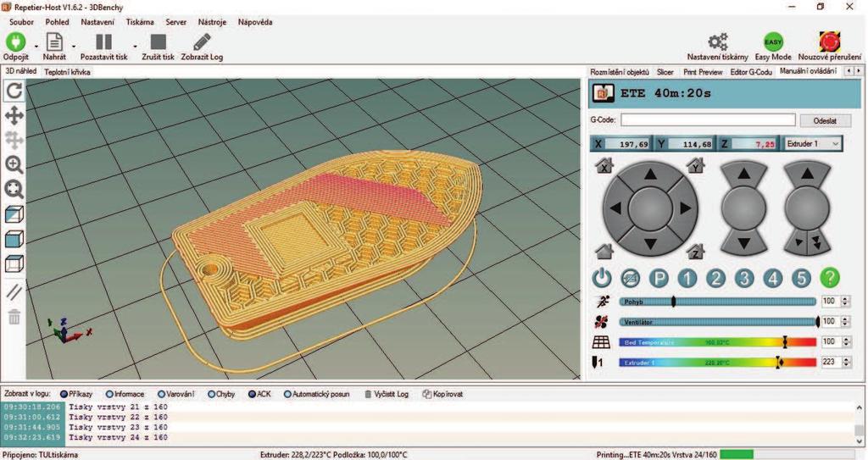
Task: Toggle parallel projection lines icon
Action: click(x=14, y=291)
